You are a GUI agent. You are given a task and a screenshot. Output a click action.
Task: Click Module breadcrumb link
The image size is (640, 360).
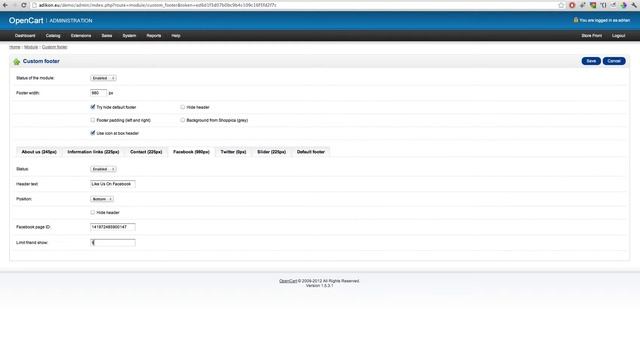coord(31,47)
